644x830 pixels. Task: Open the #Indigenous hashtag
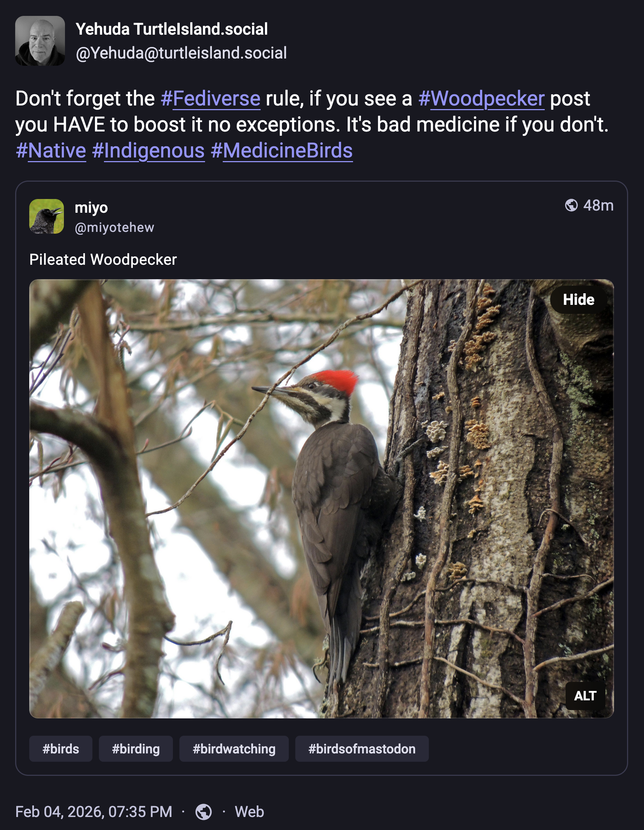(x=149, y=151)
